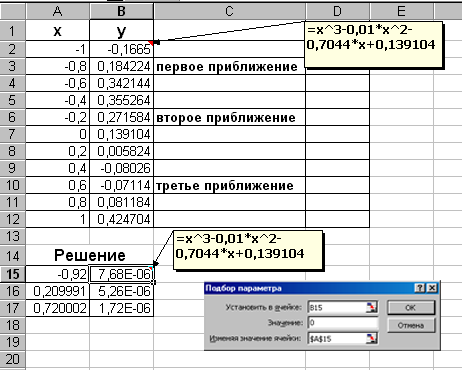Click cell with value 0,209991
Screen dimensions: 462x370
click(57, 291)
